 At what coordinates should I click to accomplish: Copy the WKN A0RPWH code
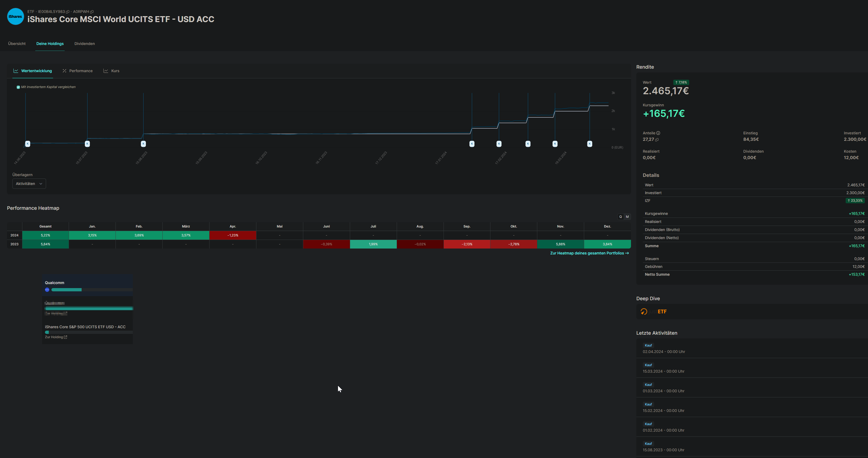pos(92,12)
